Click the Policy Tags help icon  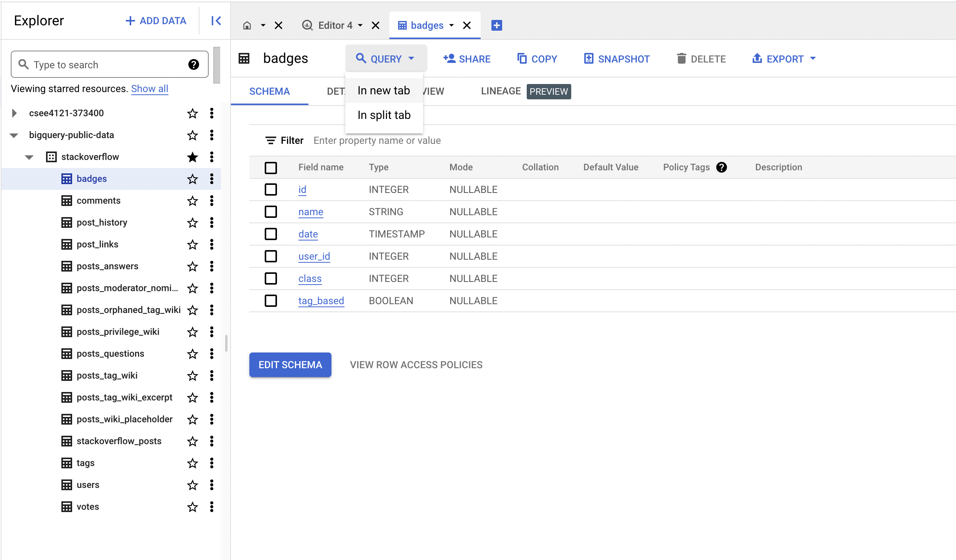click(722, 167)
